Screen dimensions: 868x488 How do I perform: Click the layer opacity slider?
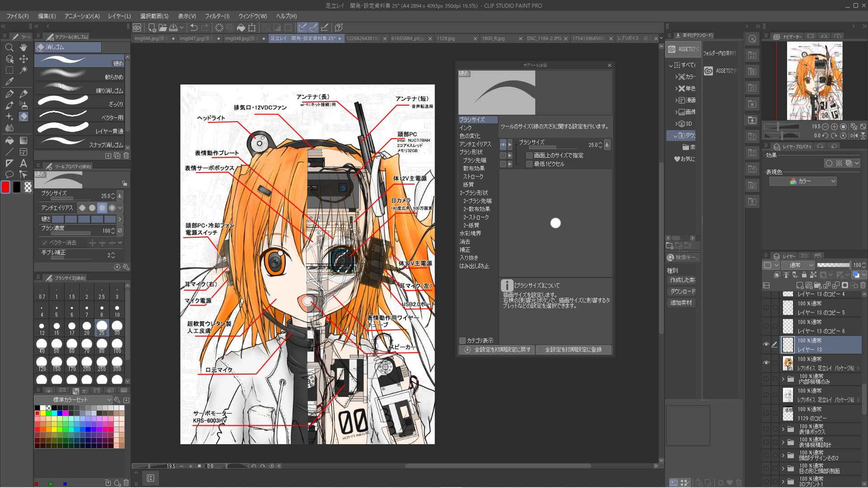pos(833,265)
